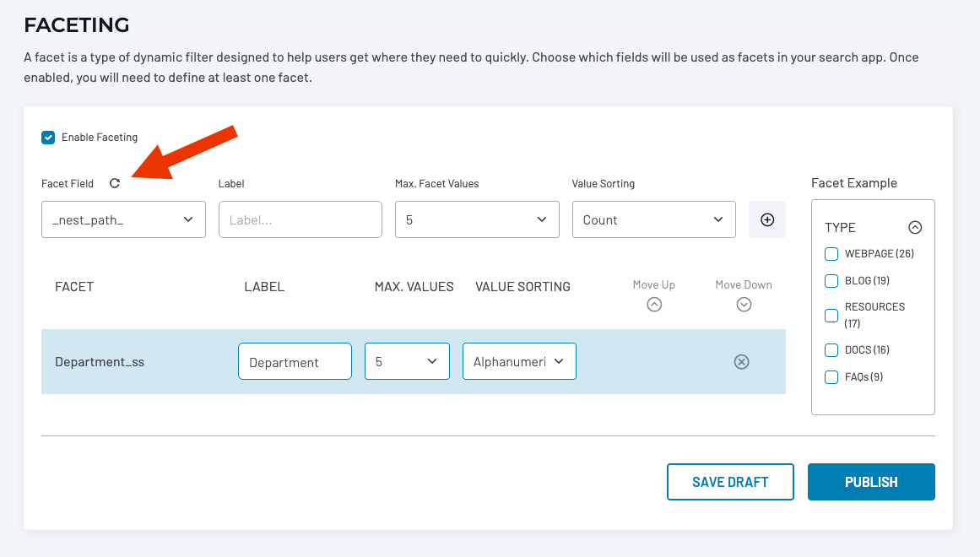Click the Department_ss facet name
Image resolution: width=980 pixels, height=557 pixels.
pyautogui.click(x=100, y=362)
